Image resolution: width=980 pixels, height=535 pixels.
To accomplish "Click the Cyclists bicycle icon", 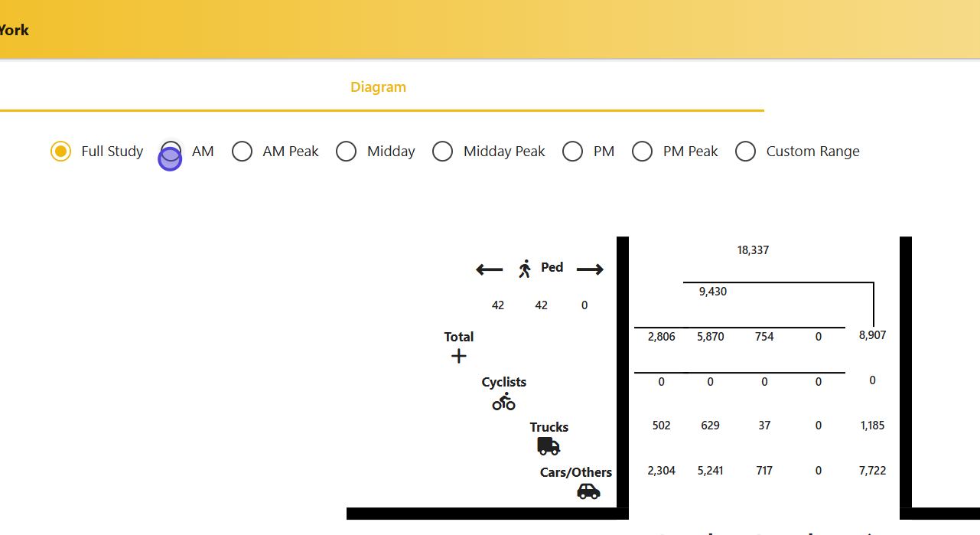I will tap(503, 402).
